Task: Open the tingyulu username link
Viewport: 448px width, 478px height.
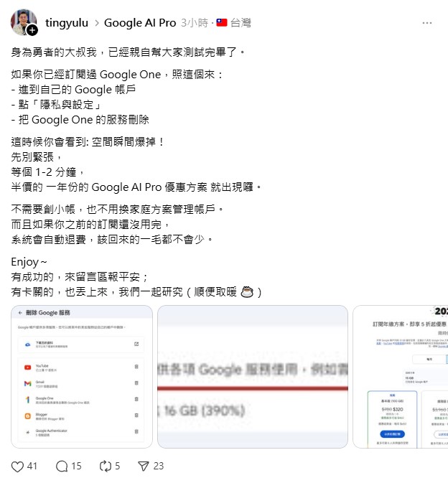Action: [67, 23]
